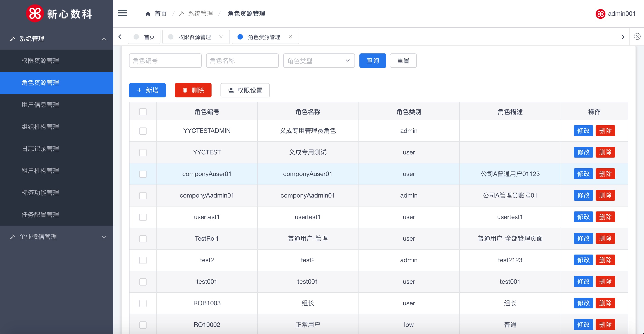Click the circled X close-all-tabs icon
Screen dimensions: 644x334
tap(637, 37)
